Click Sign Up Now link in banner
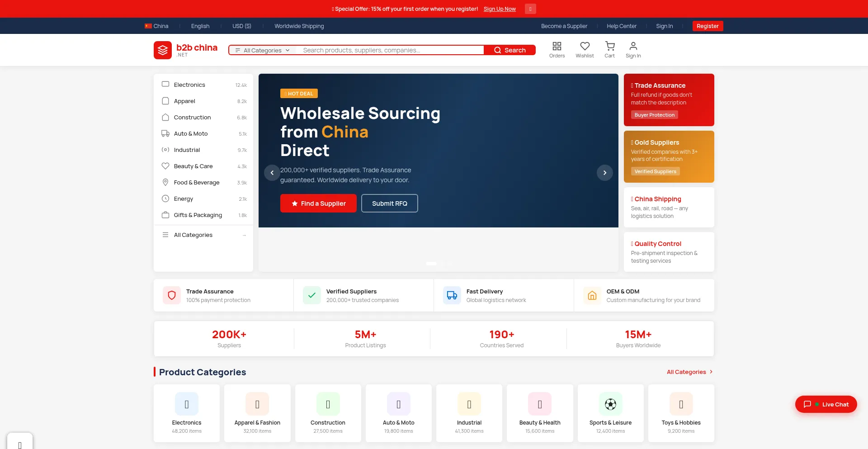 point(500,9)
